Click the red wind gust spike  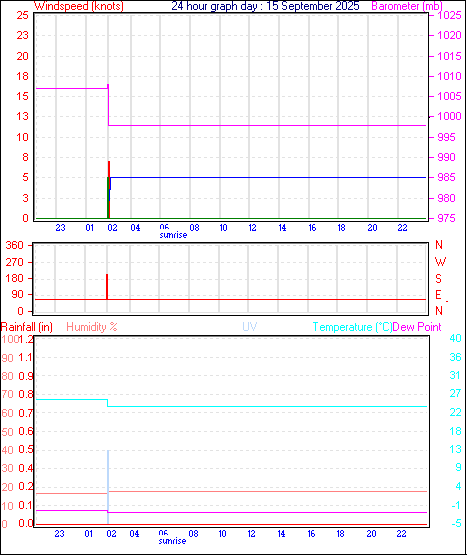tap(109, 189)
